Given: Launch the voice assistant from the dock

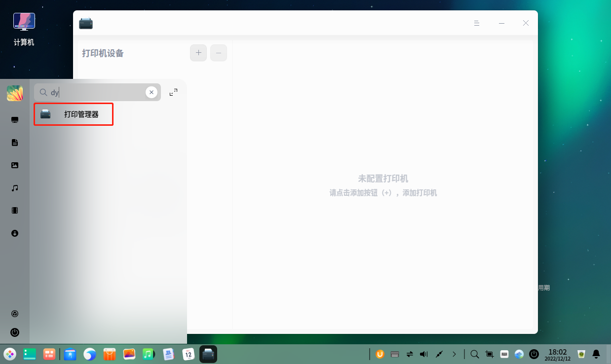Looking at the screenshot, I should 519,354.
